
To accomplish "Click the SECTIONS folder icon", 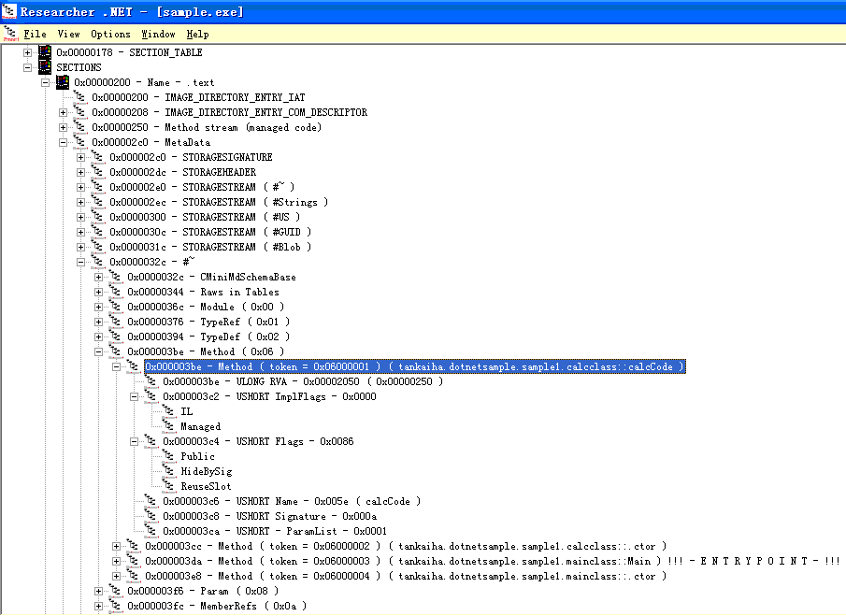I will [45, 67].
